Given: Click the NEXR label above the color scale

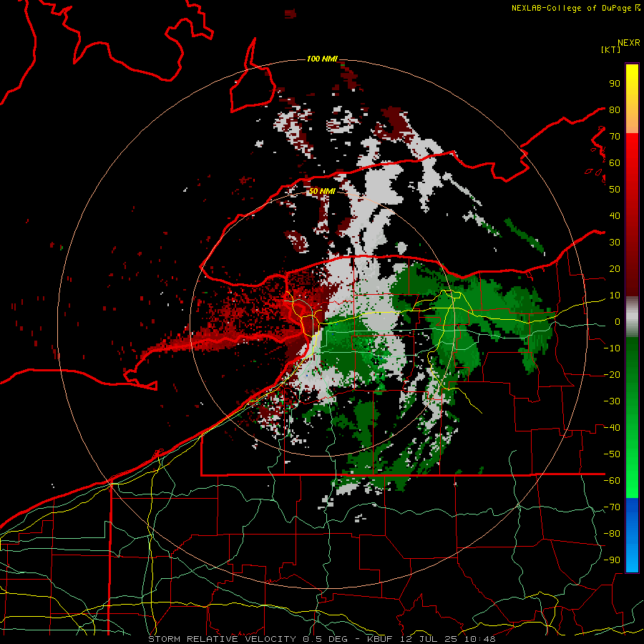Looking at the screenshot, I should (628, 43).
